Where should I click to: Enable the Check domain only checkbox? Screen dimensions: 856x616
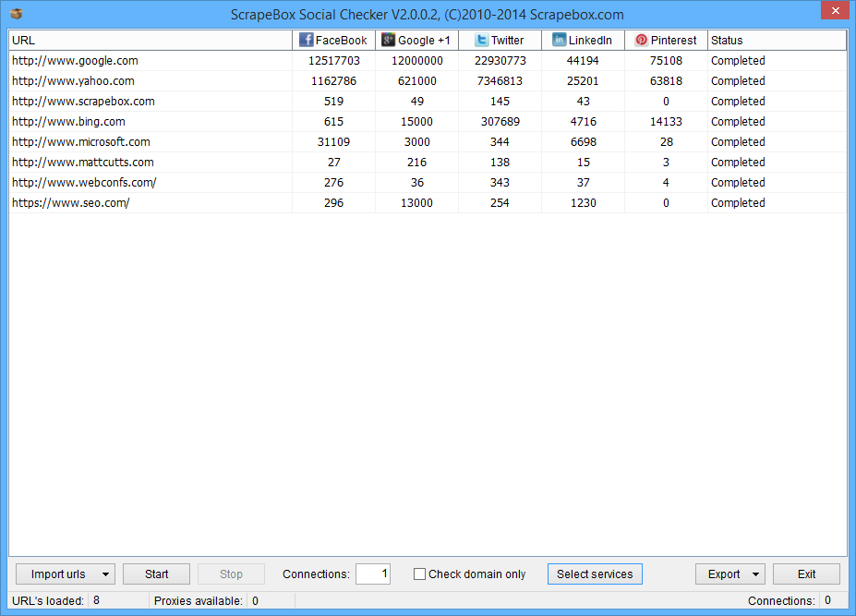click(420, 574)
